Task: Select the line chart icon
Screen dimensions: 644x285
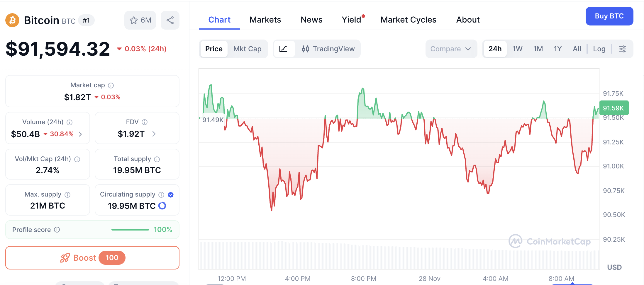Action: pyautogui.click(x=283, y=49)
